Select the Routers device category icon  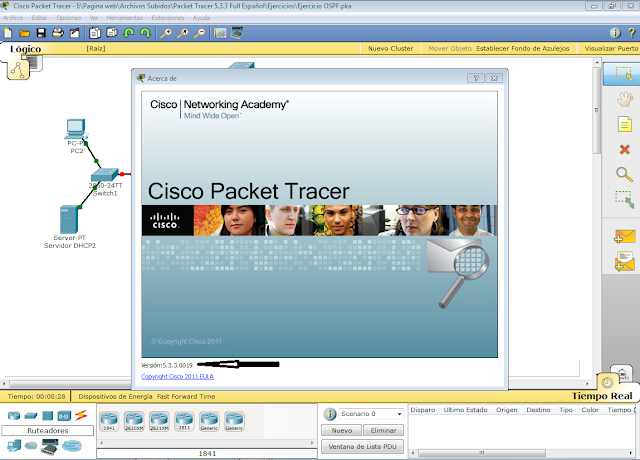(14, 416)
